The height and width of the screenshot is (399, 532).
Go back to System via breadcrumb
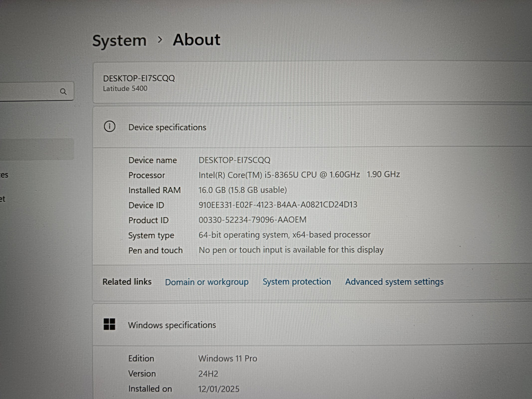click(119, 41)
